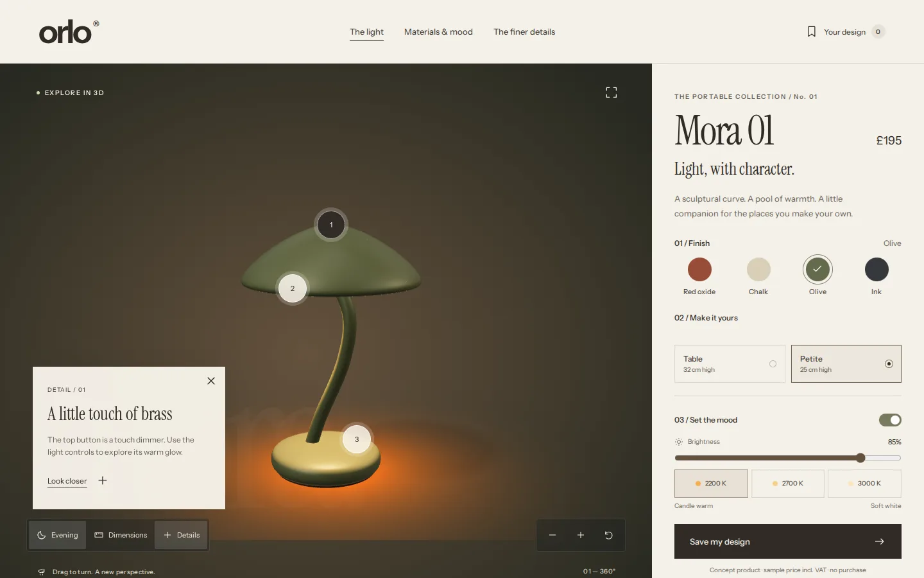Pick the Red oxide finish swatch
Image resolution: width=924 pixels, height=578 pixels.
pyautogui.click(x=699, y=270)
